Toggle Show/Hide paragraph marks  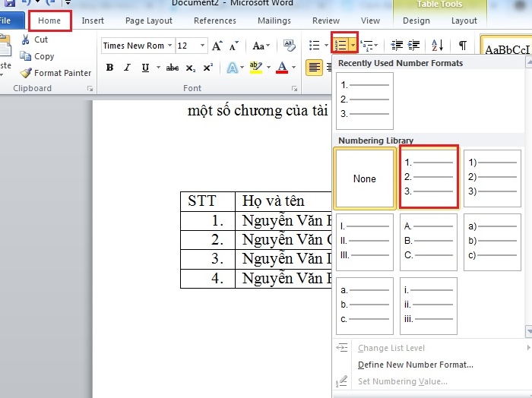(x=462, y=45)
